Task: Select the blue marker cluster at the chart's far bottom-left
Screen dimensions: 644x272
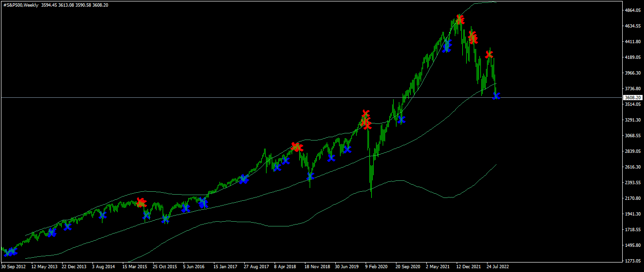Action: [10, 252]
